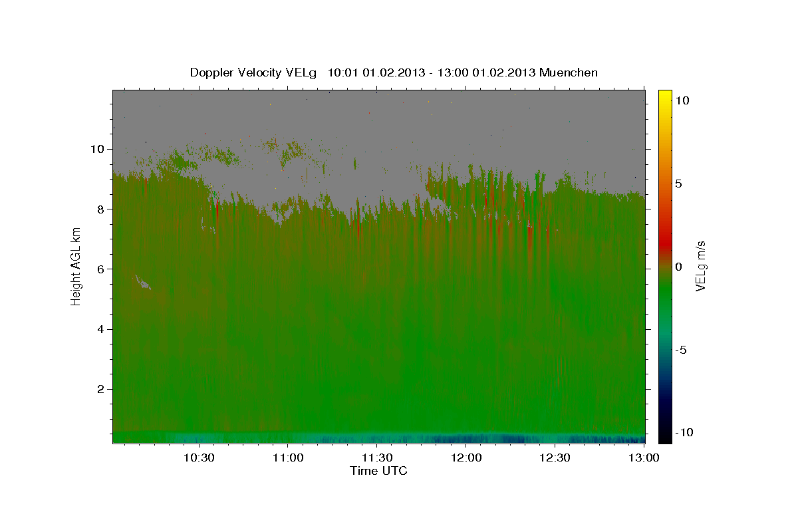This screenshot has height=532, width=798.
Task: Click the height tick label 4
Action: click(101, 329)
